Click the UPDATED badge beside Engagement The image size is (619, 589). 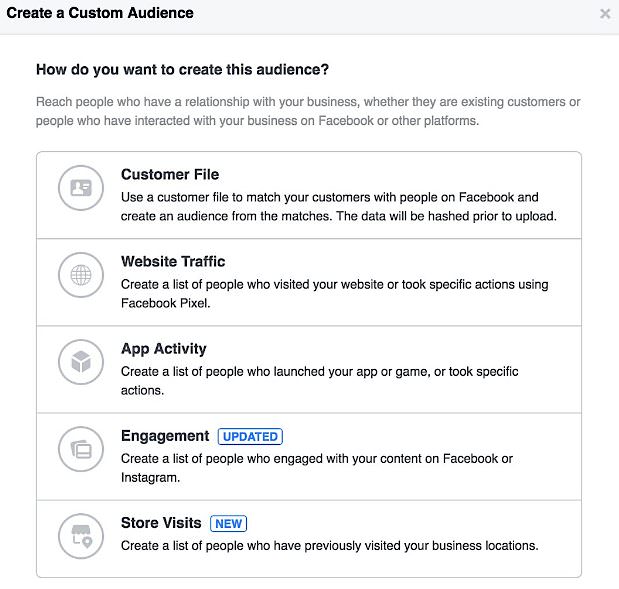[x=250, y=437]
